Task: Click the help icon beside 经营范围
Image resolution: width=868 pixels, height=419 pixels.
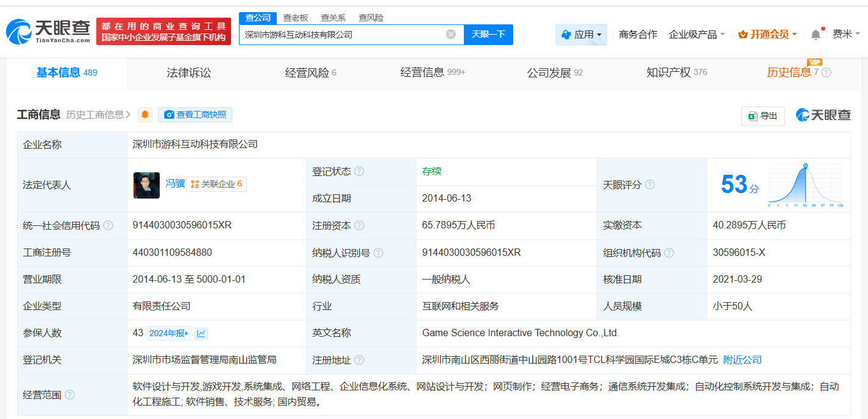Action: coord(69,394)
